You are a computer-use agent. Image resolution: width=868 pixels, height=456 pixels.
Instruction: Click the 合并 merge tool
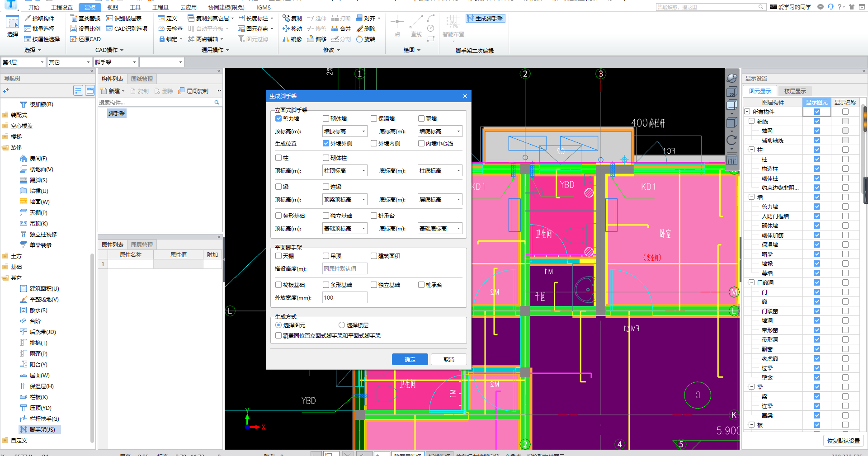click(341, 28)
